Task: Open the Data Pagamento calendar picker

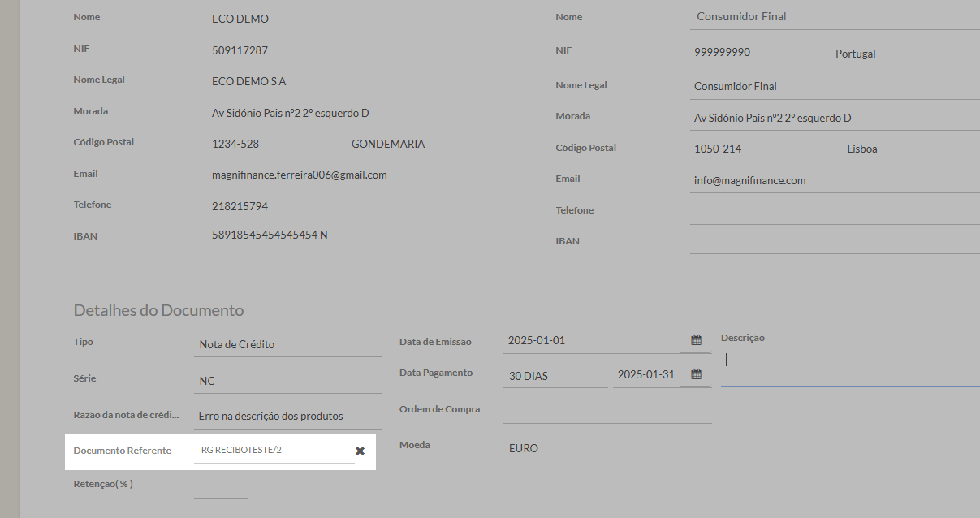Action: pos(696,374)
